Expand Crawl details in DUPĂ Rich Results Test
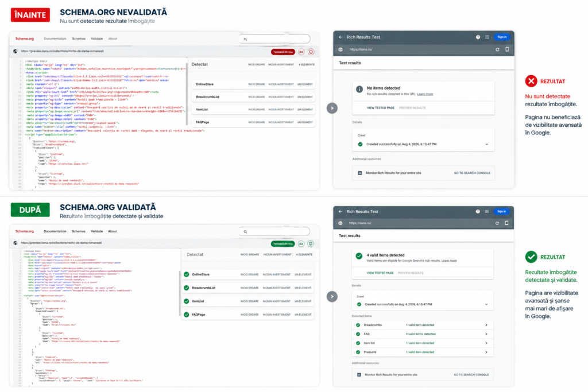The width and height of the screenshot is (588, 392). coord(486,304)
